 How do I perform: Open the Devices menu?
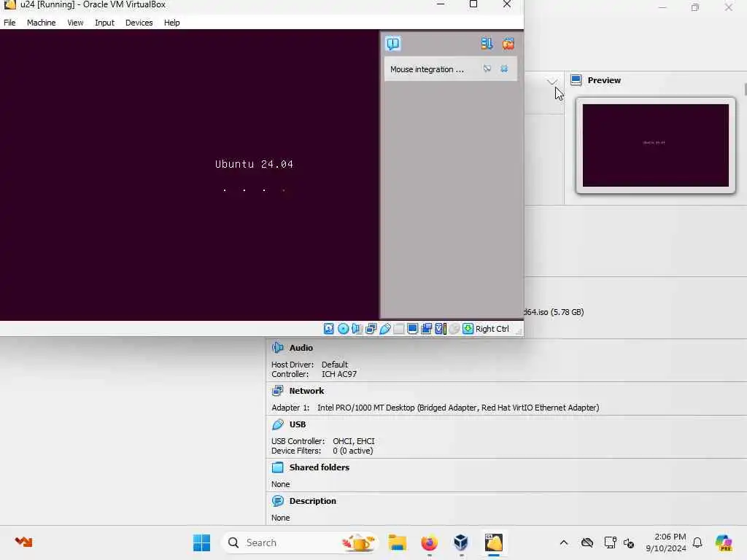[x=139, y=23]
